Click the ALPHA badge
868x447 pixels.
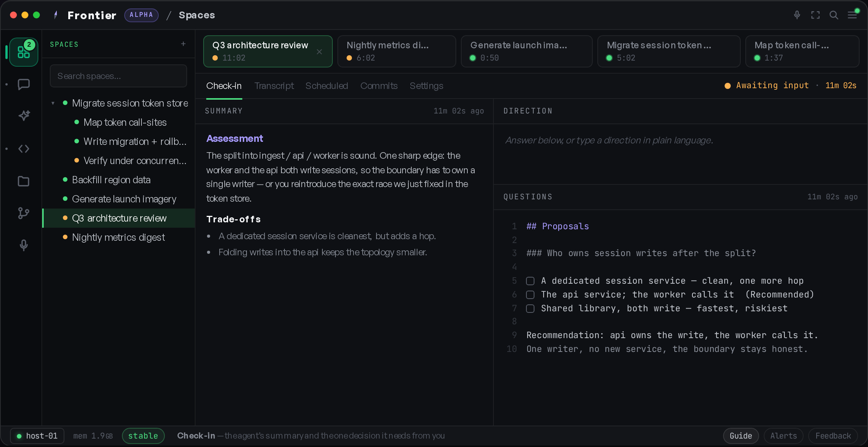point(141,15)
